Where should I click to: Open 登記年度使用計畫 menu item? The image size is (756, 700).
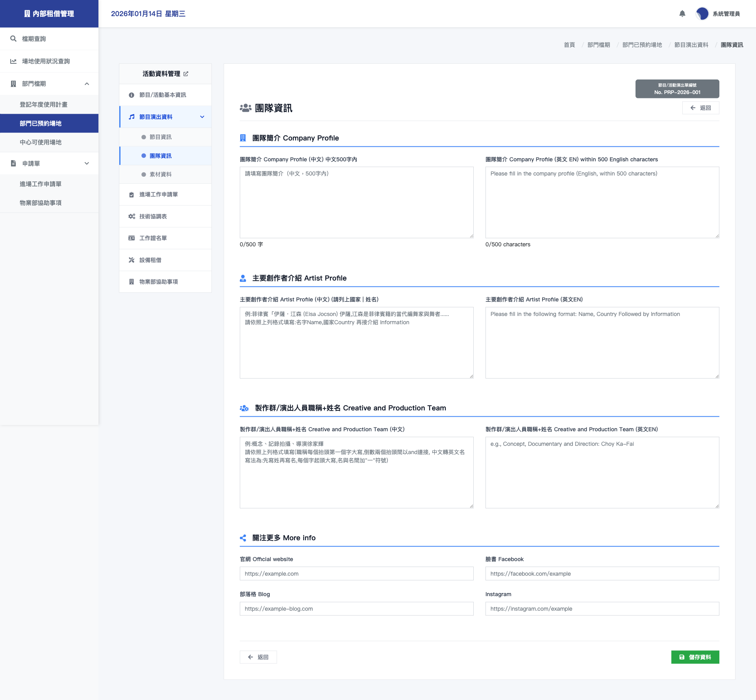pos(44,105)
